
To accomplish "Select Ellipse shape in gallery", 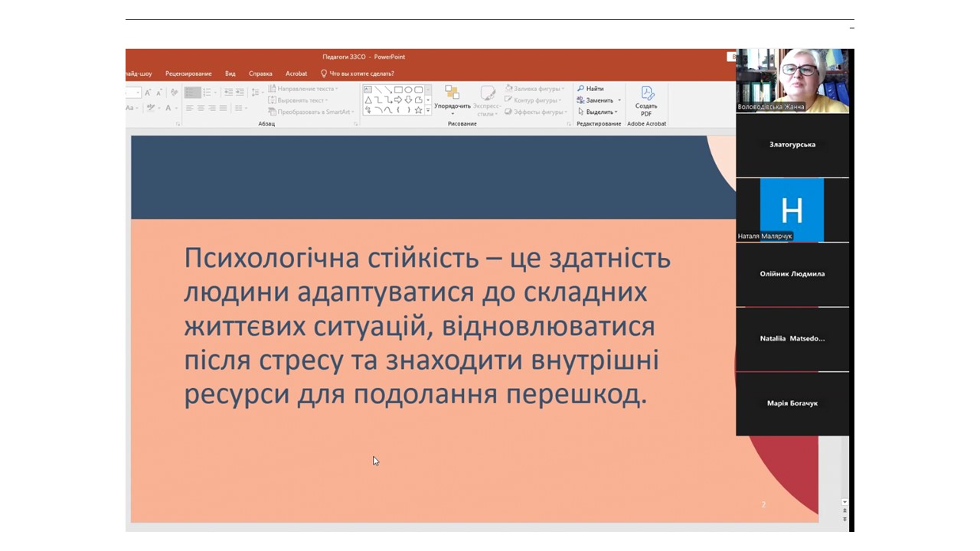I will point(408,90).
